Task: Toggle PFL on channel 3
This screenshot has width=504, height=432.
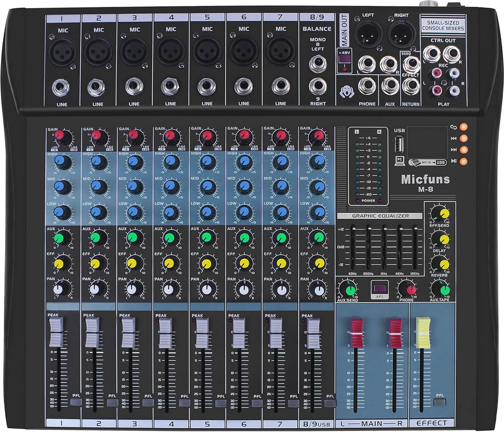Action: click(149, 403)
